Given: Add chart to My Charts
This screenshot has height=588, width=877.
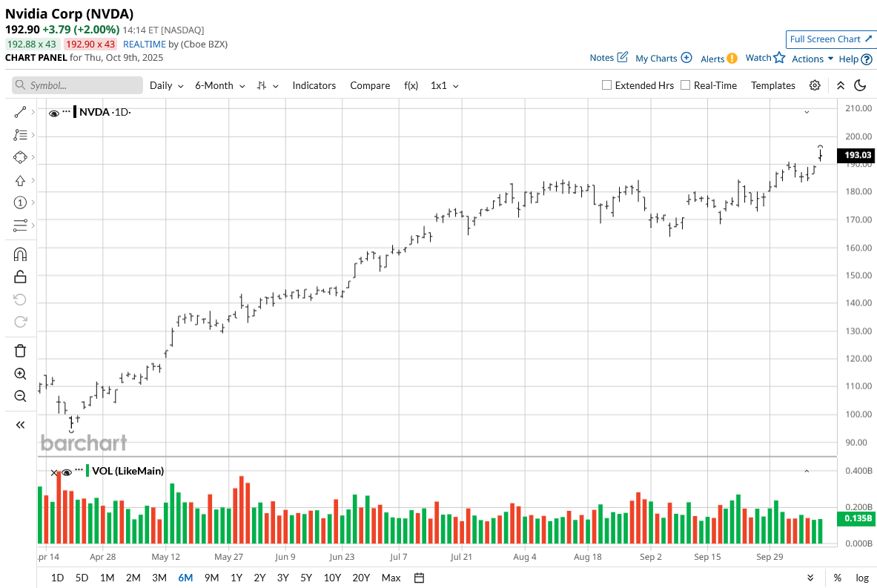Looking at the screenshot, I should pyautogui.click(x=663, y=58).
